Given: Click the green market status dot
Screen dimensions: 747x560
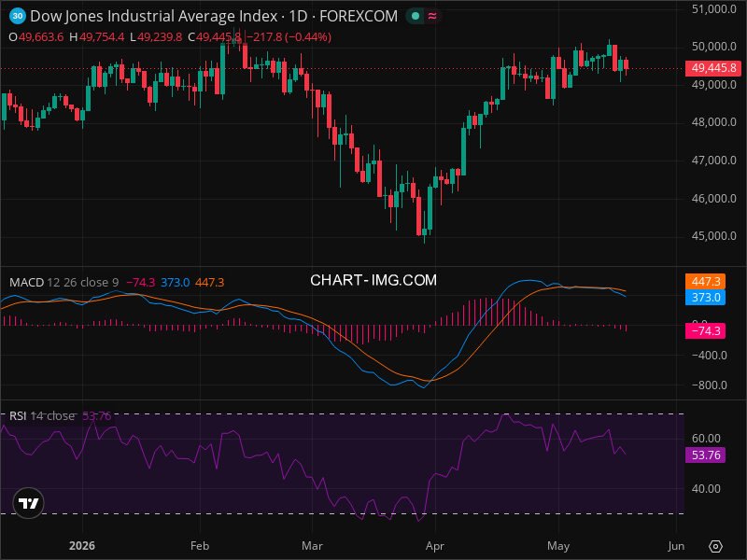Looking at the screenshot, I should click(x=416, y=16).
